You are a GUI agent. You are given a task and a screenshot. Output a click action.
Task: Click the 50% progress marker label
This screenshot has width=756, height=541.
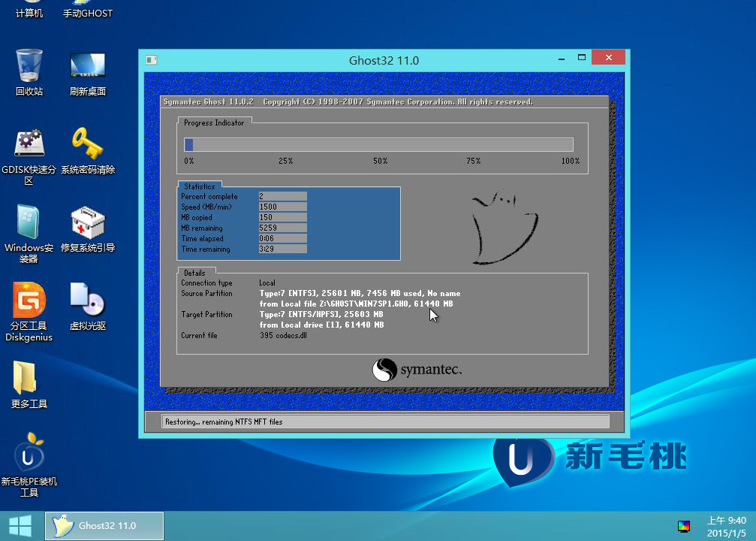(380, 161)
